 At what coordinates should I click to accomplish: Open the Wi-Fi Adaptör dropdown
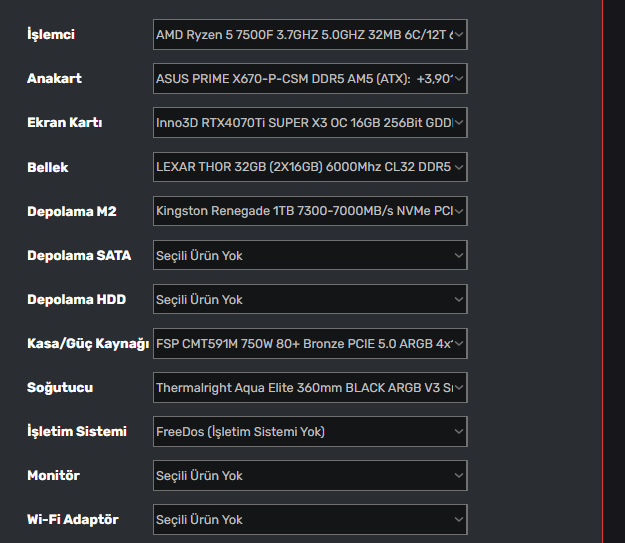[309, 519]
